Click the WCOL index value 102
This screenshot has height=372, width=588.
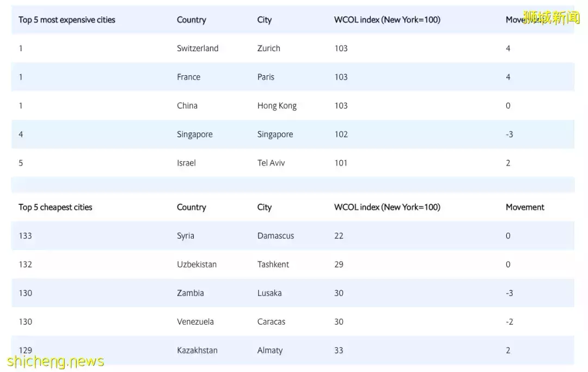pyautogui.click(x=341, y=135)
